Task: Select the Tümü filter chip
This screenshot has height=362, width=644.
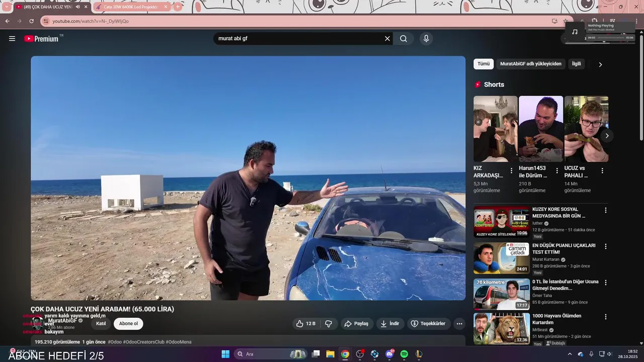Action: (484, 64)
